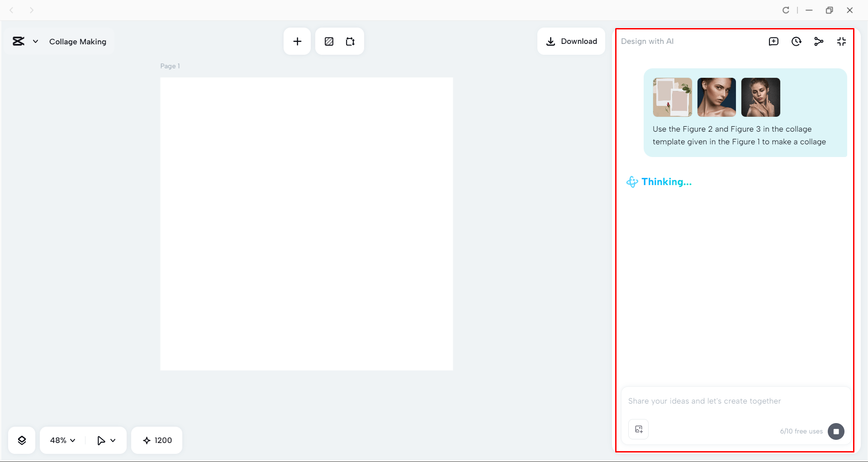Open the cursor tool dropdown arrow

click(x=113, y=440)
